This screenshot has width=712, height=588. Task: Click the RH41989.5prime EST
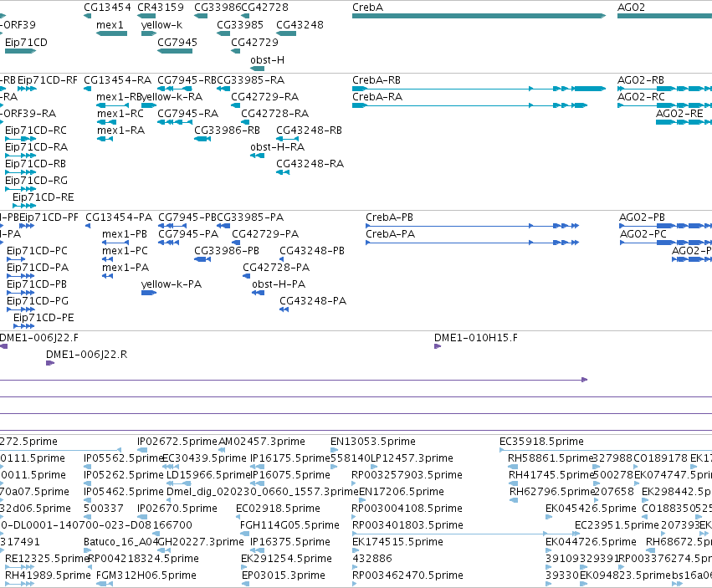click(19, 584)
